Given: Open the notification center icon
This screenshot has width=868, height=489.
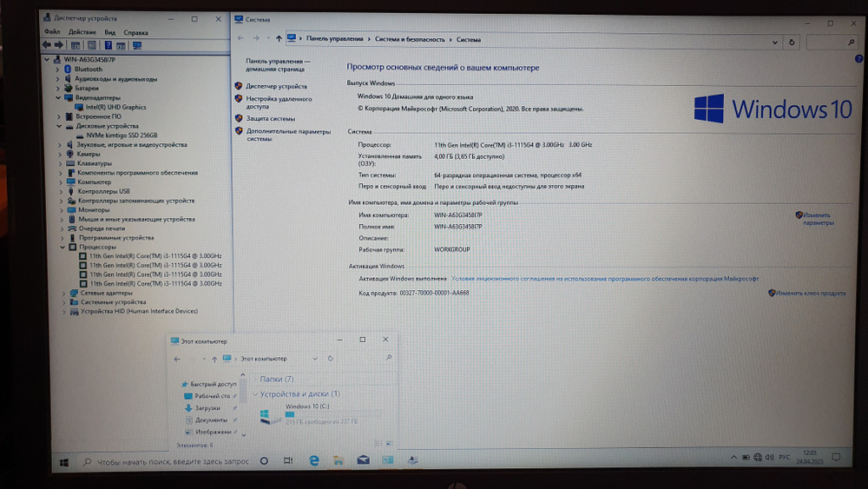Looking at the screenshot, I should click(x=836, y=458).
